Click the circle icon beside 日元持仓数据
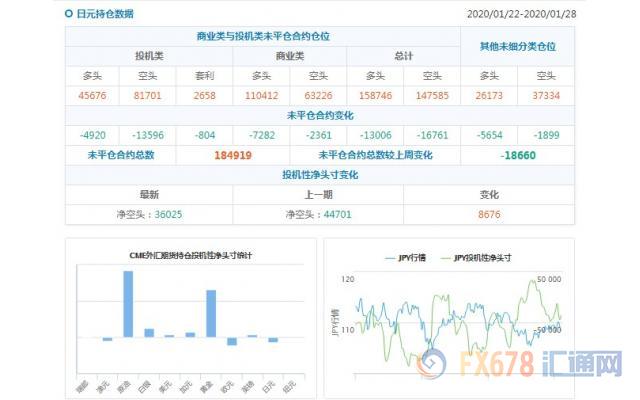This screenshot has height=400, width=640. click(x=69, y=14)
